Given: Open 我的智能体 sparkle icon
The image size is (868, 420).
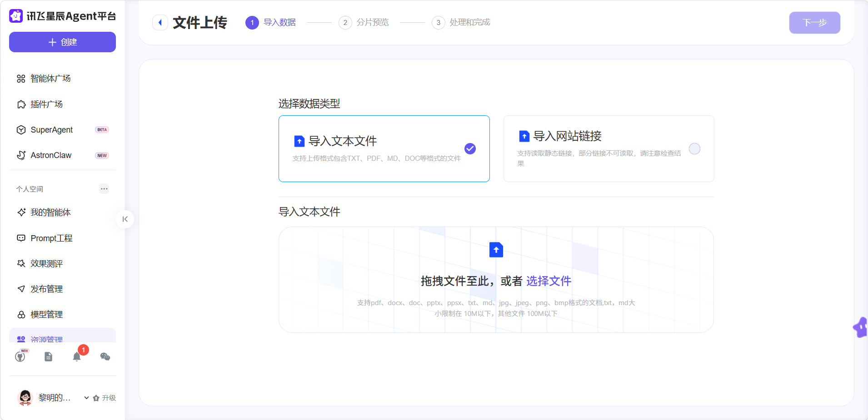Looking at the screenshot, I should 21,212.
